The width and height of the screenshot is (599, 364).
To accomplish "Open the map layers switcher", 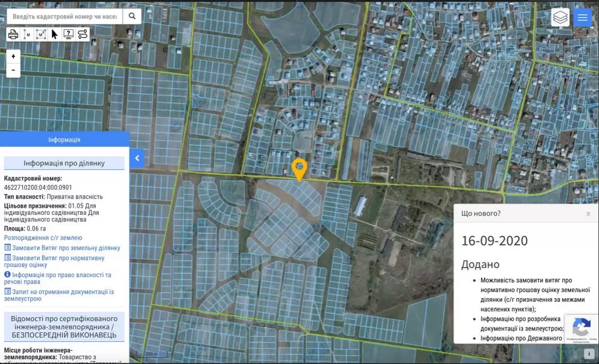I will click(560, 17).
